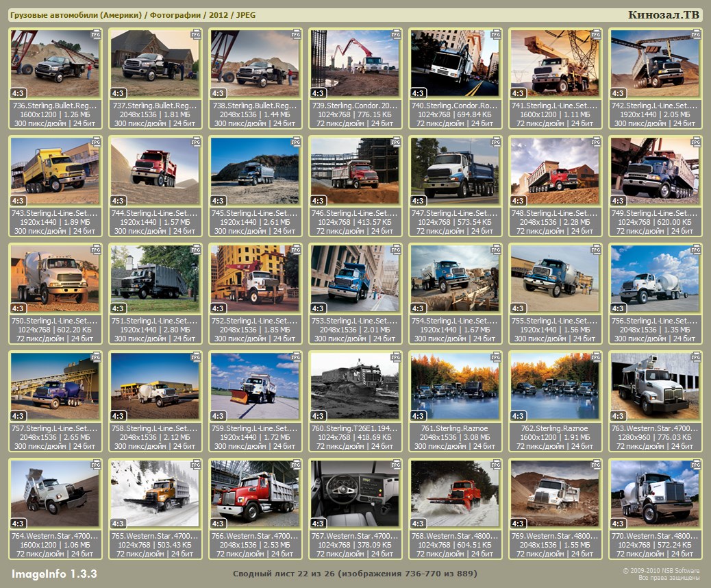Click the 4:3 badge on thumbnail 747

click(418, 201)
